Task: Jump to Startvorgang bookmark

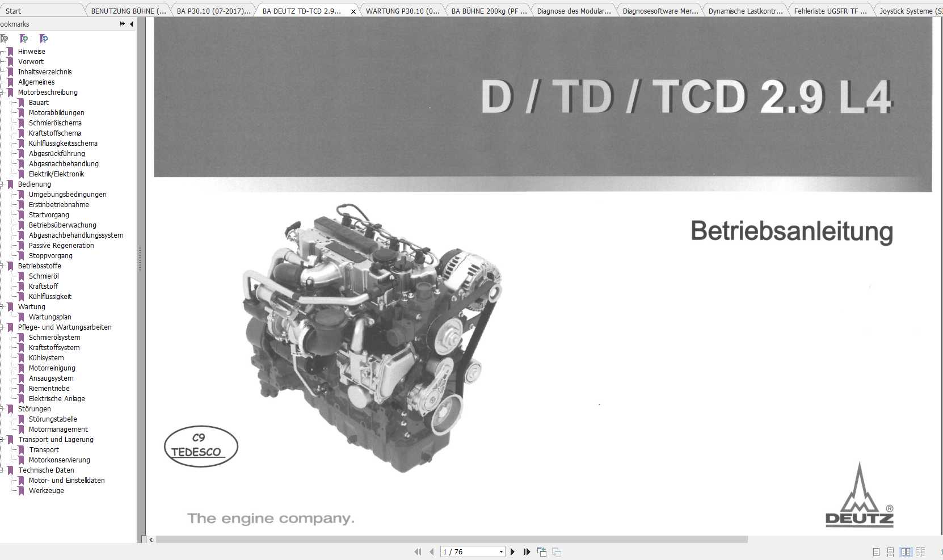Action: [49, 214]
